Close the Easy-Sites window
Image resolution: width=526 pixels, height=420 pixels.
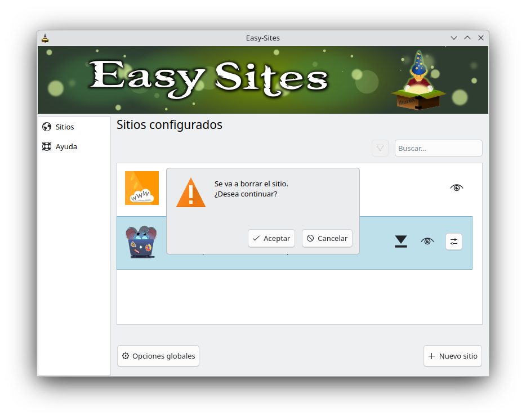(x=481, y=38)
